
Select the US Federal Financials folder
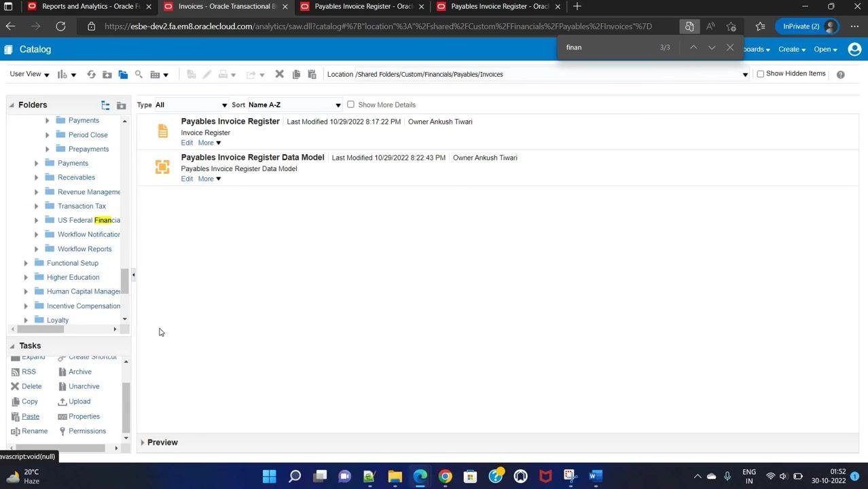(x=89, y=221)
